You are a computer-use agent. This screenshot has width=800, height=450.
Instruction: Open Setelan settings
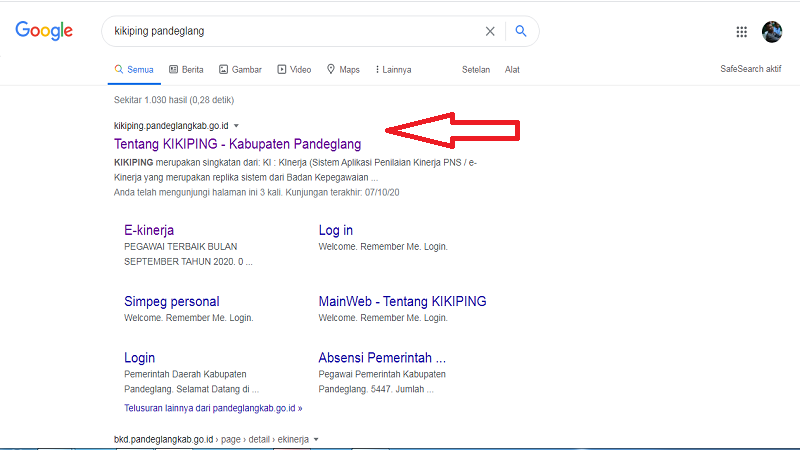coord(476,70)
